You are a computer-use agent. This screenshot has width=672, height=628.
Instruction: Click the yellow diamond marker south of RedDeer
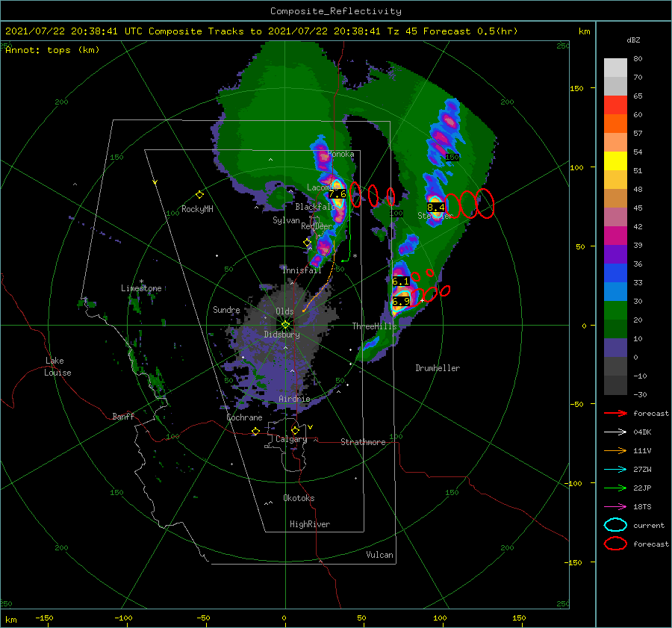click(x=307, y=243)
